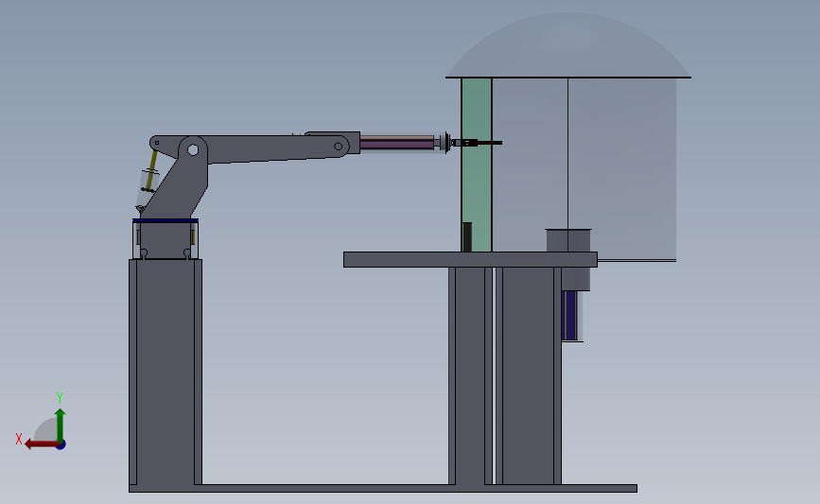Select the dark blue cylinder below the table
This screenshot has width=820, height=504.
[x=569, y=315]
